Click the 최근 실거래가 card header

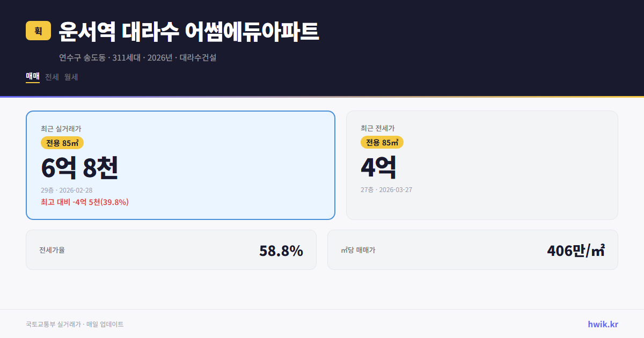point(61,128)
